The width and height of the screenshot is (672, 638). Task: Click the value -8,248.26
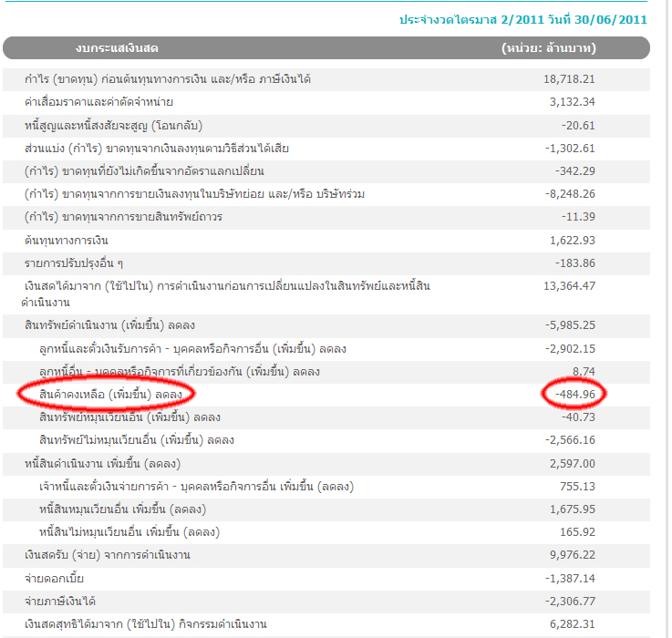point(570,194)
